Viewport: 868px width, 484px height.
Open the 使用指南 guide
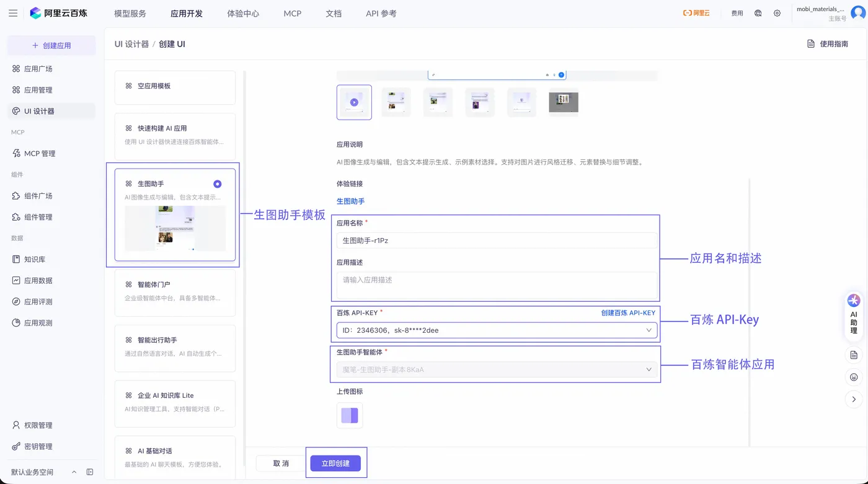(x=828, y=44)
